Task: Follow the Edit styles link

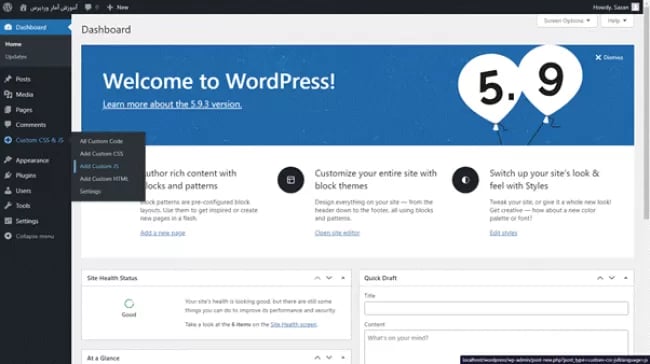Action: click(503, 233)
